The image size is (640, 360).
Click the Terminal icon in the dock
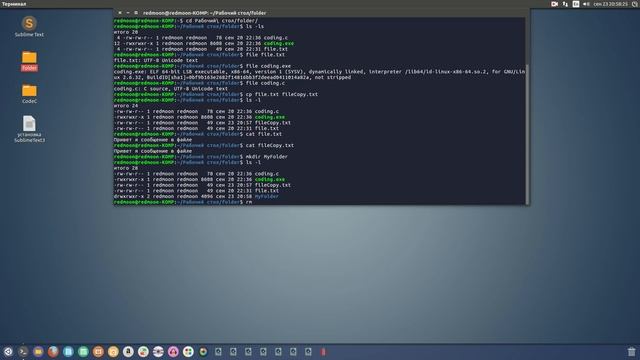[23, 351]
